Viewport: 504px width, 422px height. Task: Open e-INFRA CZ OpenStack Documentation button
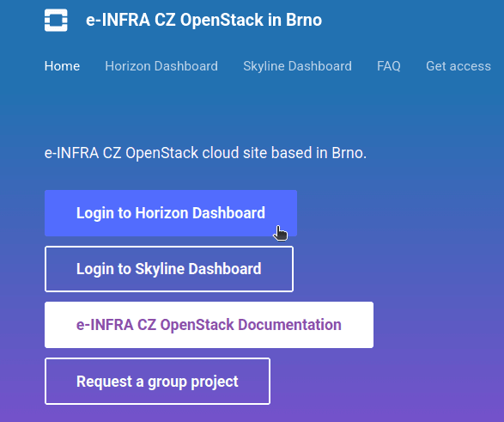coord(209,325)
